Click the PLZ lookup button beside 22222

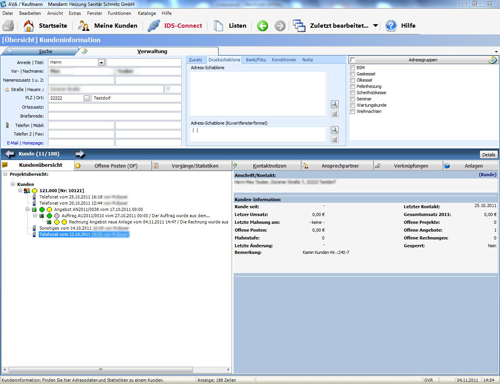click(86, 98)
